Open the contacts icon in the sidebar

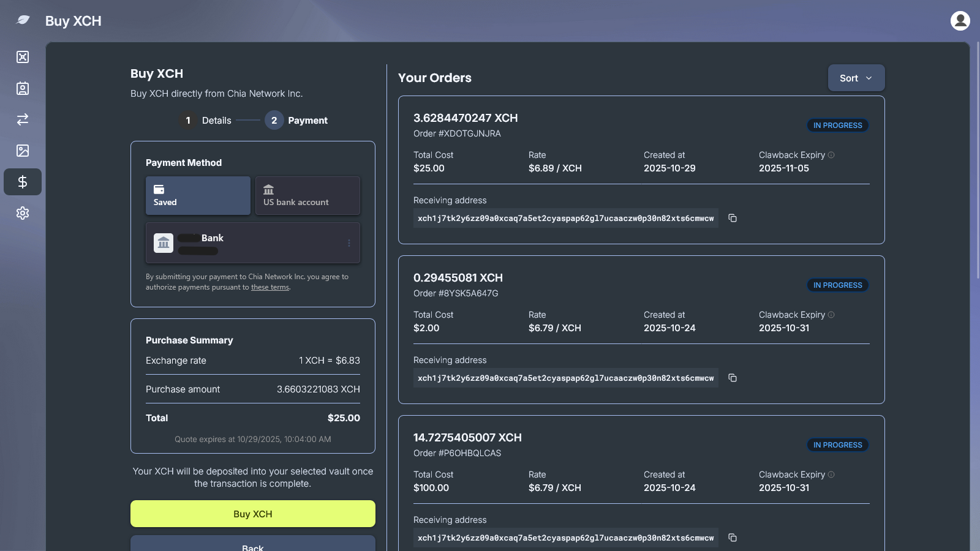[x=23, y=88]
